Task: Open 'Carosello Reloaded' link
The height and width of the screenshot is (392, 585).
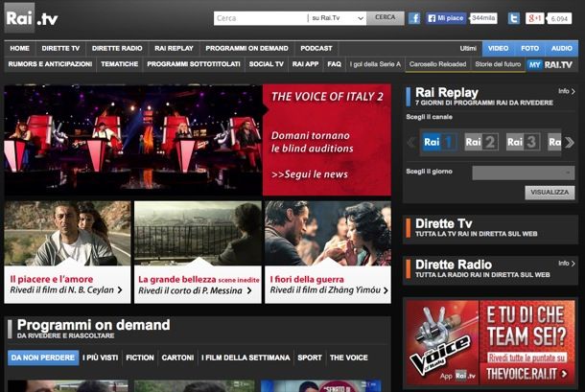Action: click(437, 64)
